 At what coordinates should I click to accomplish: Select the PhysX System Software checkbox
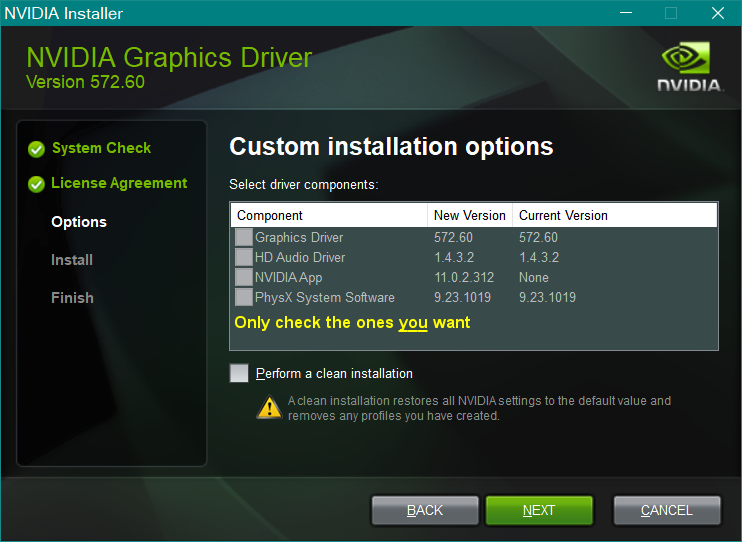(244, 298)
